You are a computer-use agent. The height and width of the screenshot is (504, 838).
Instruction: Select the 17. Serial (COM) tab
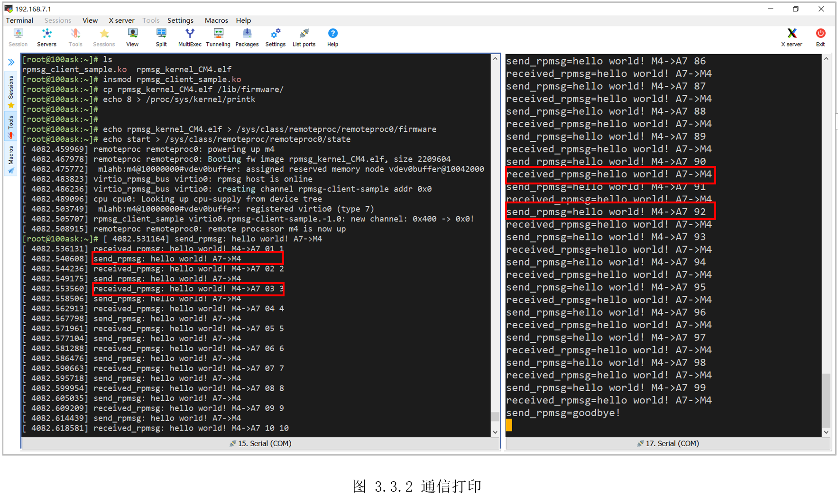pos(668,443)
